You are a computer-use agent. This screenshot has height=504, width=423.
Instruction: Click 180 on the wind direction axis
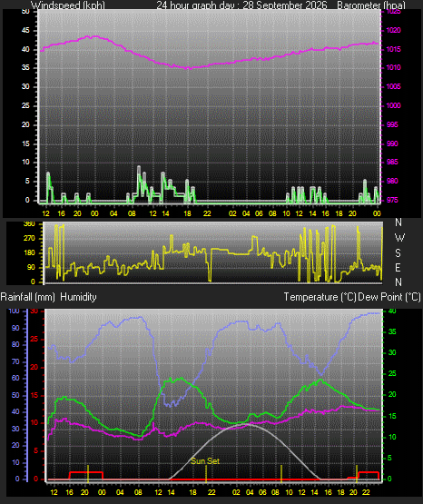coord(29,252)
